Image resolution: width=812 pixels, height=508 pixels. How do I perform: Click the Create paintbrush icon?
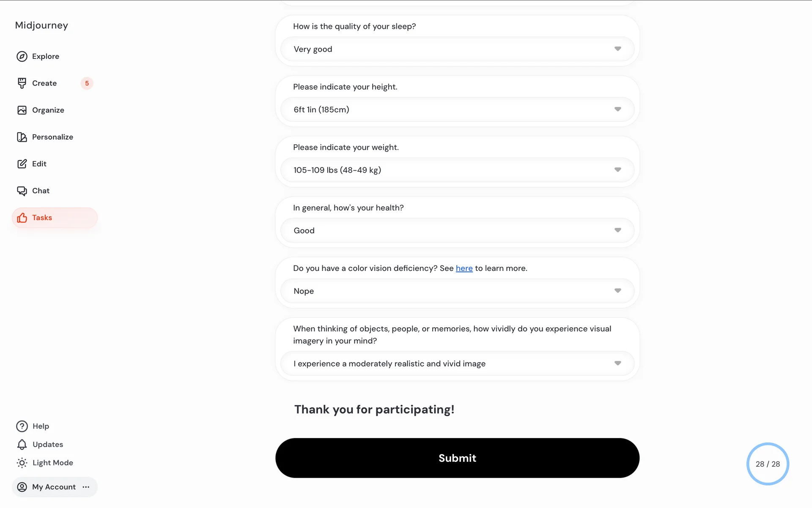click(x=22, y=83)
